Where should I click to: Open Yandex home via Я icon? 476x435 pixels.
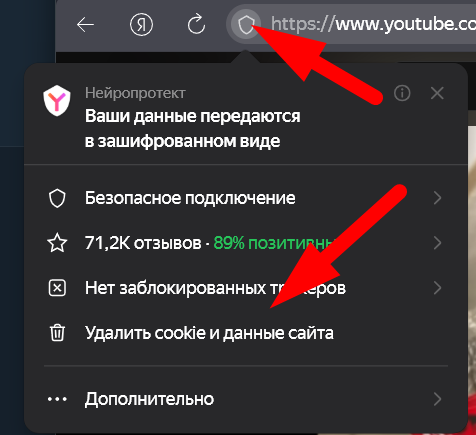(x=141, y=25)
